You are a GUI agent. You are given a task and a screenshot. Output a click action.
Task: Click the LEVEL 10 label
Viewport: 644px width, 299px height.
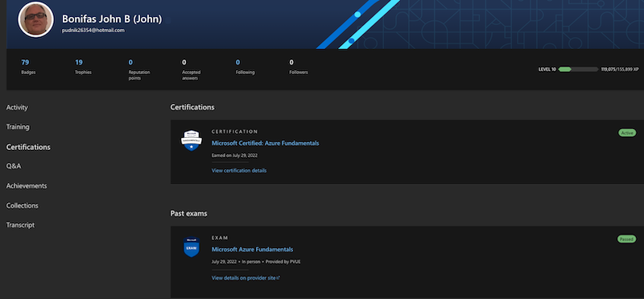click(547, 69)
